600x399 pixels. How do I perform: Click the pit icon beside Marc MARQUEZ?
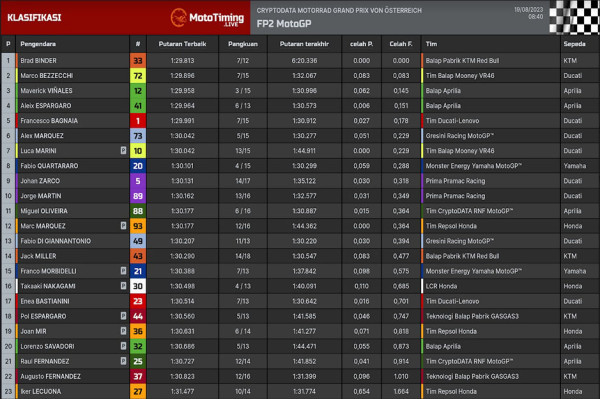coord(123,226)
